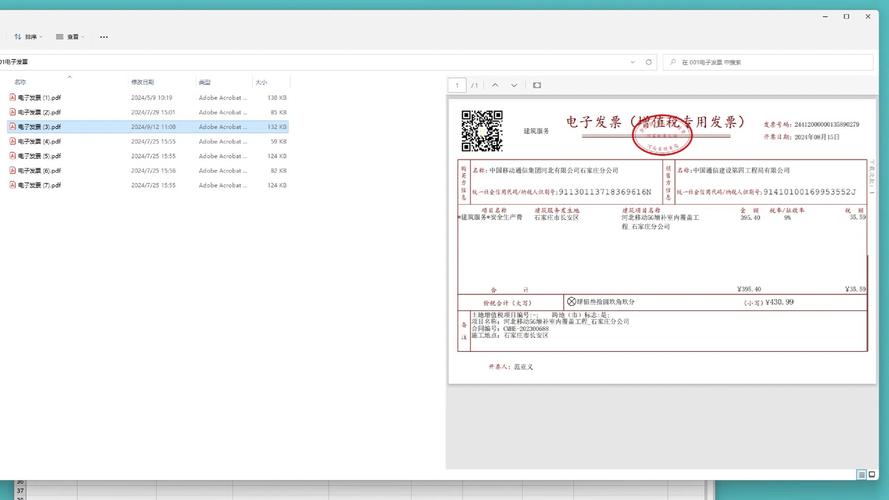Screen dimensions: 889x500
Task: Click PDF icon of 电子发票 (2).pdf
Action: tap(12, 112)
